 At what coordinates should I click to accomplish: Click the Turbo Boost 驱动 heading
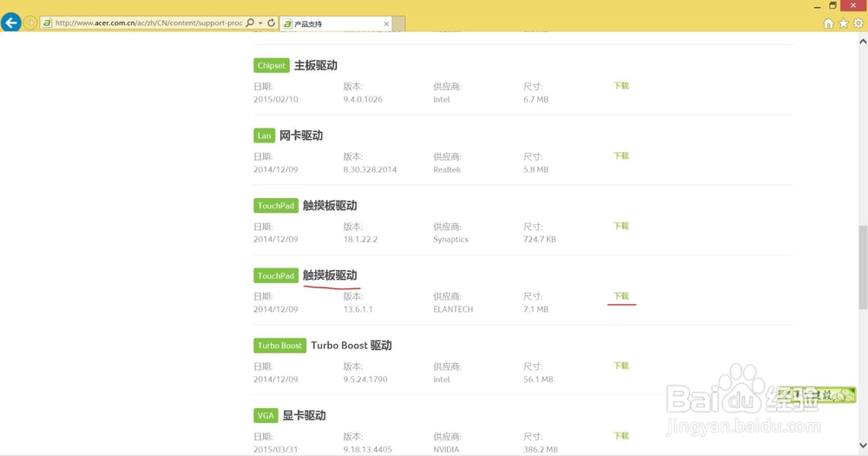pyautogui.click(x=351, y=345)
